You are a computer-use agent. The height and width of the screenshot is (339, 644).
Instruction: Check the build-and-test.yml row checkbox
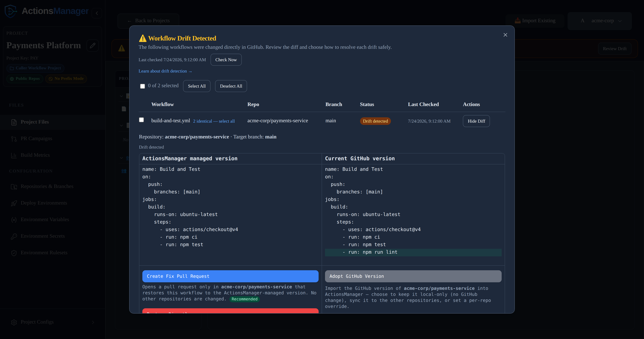[x=141, y=120]
